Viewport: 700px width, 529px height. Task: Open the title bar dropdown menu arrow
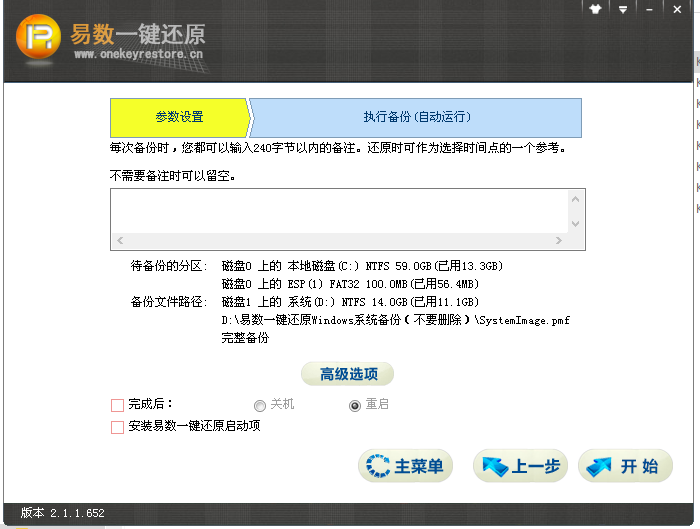click(623, 9)
